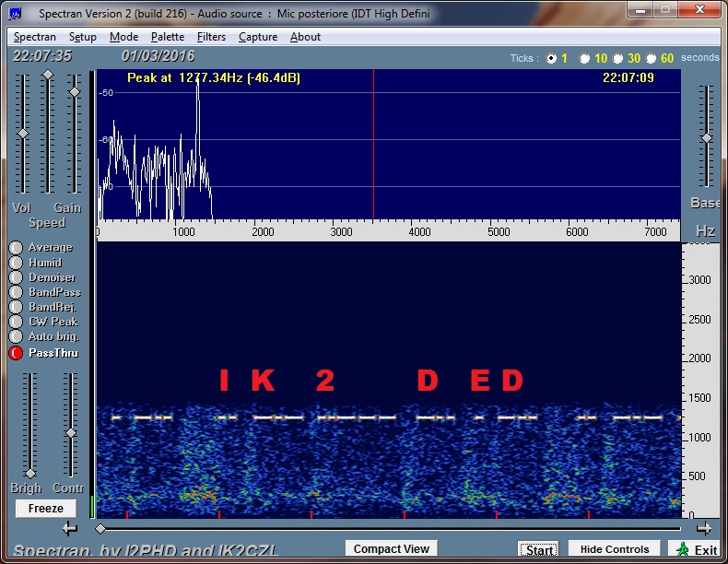Click the 4000 mark on frequency axis

[x=419, y=231]
